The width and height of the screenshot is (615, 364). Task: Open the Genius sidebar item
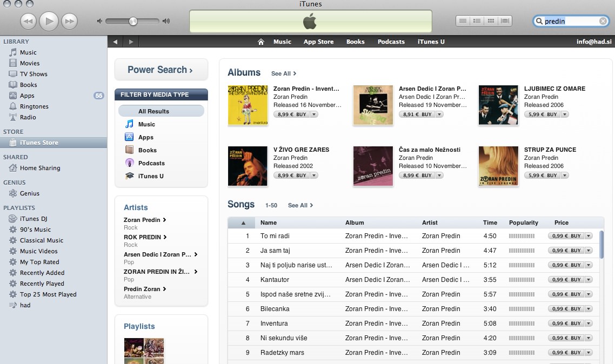[x=30, y=193]
